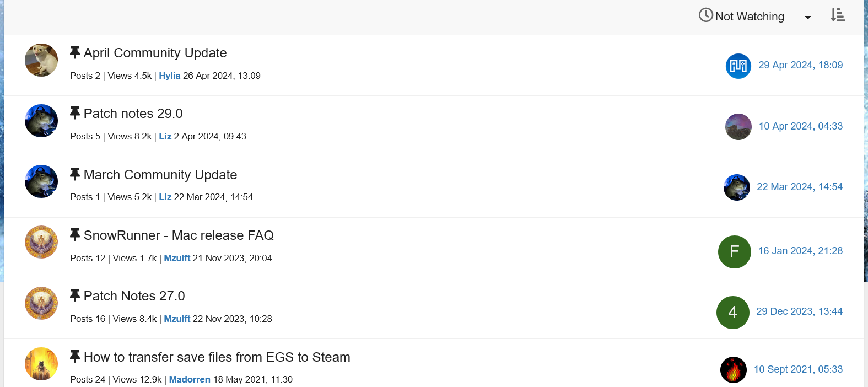
Task: Open the topic sort order icon
Action: [x=838, y=15]
